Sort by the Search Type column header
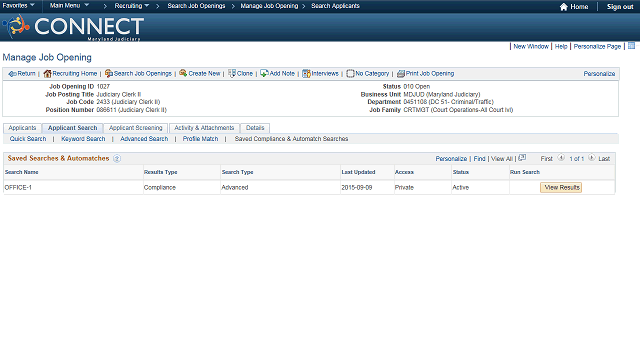This screenshot has height=360, width=640. [x=238, y=172]
